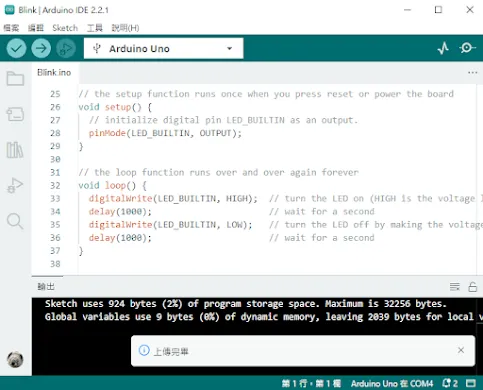This screenshot has width=483, height=390.
Task: Click the 'initialize digital pin' comment line
Action: pos(223,120)
